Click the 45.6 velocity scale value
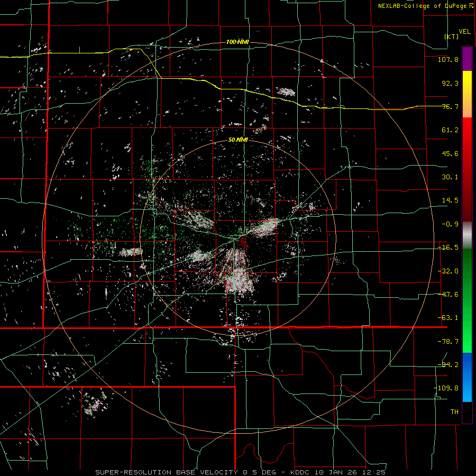 click(x=450, y=153)
